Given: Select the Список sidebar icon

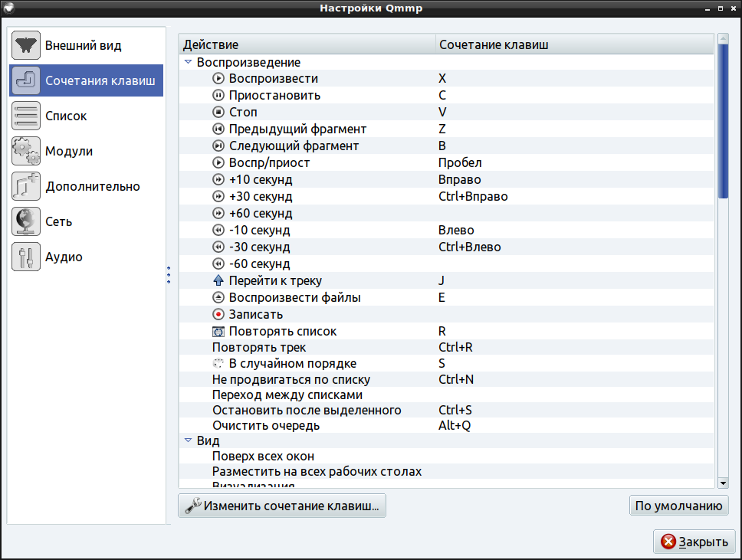Looking at the screenshot, I should click(x=26, y=116).
